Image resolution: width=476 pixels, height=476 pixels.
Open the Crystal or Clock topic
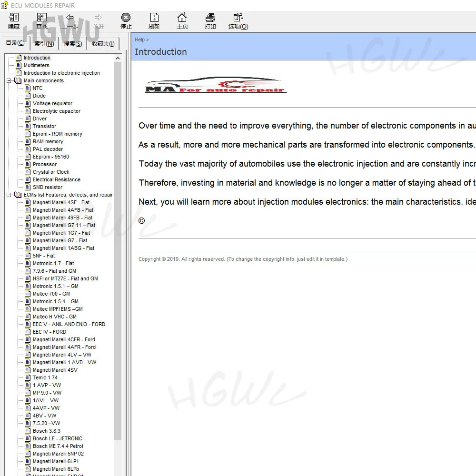51,172
